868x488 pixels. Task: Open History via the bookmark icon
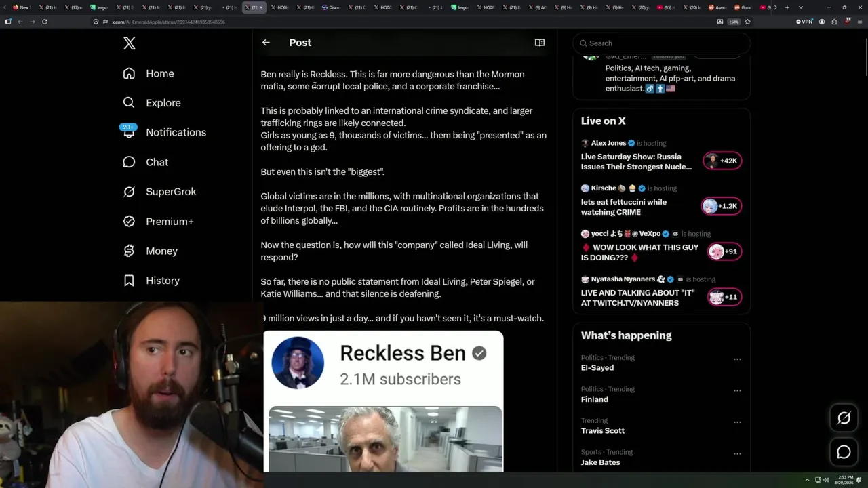pyautogui.click(x=129, y=281)
